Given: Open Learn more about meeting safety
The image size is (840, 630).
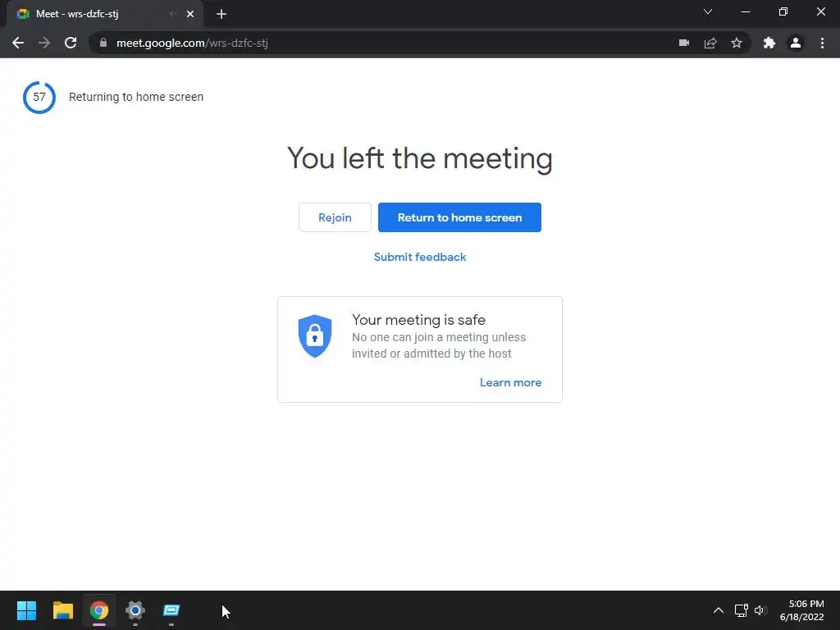Looking at the screenshot, I should click(510, 382).
